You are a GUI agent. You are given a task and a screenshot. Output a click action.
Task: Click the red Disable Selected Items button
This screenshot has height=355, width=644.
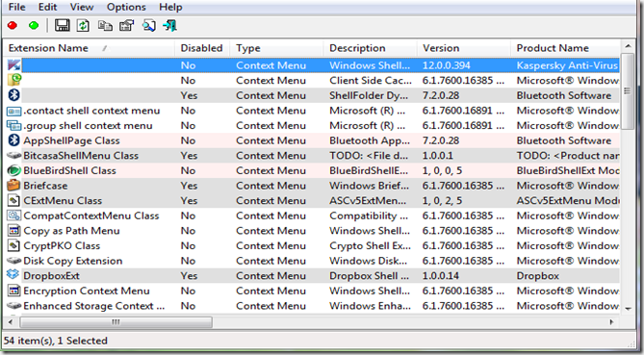click(x=13, y=26)
